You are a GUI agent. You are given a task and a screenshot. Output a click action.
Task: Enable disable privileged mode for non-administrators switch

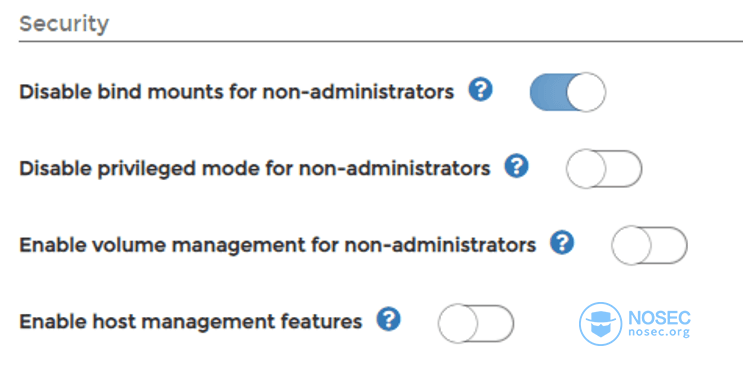tap(604, 169)
